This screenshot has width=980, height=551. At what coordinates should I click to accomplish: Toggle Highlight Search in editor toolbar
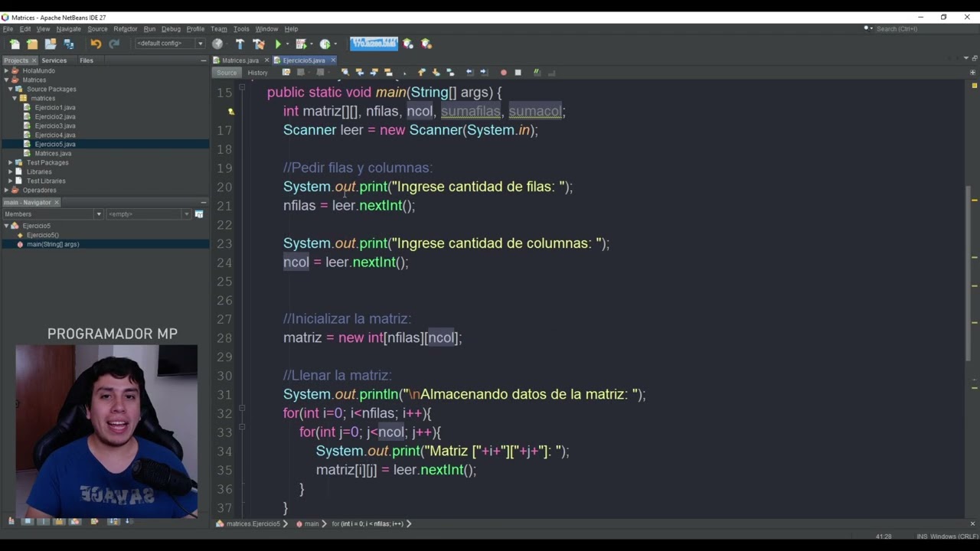(x=388, y=73)
